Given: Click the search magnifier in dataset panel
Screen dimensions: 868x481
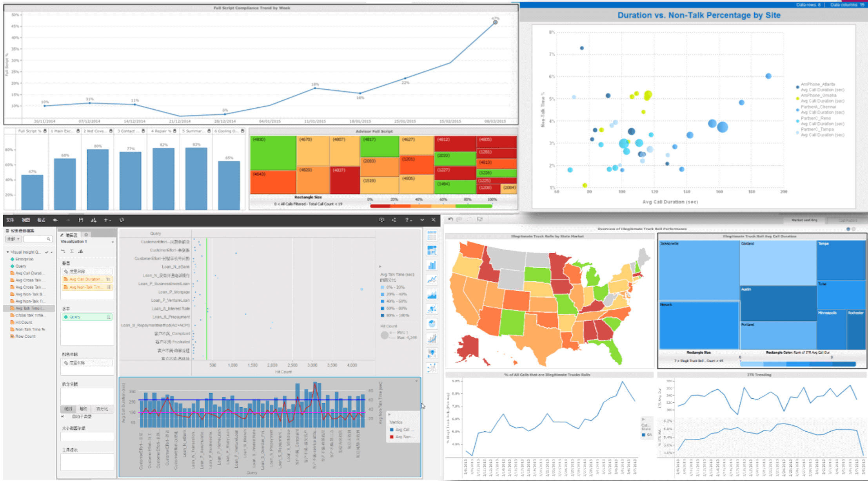Looking at the screenshot, I should point(49,239).
